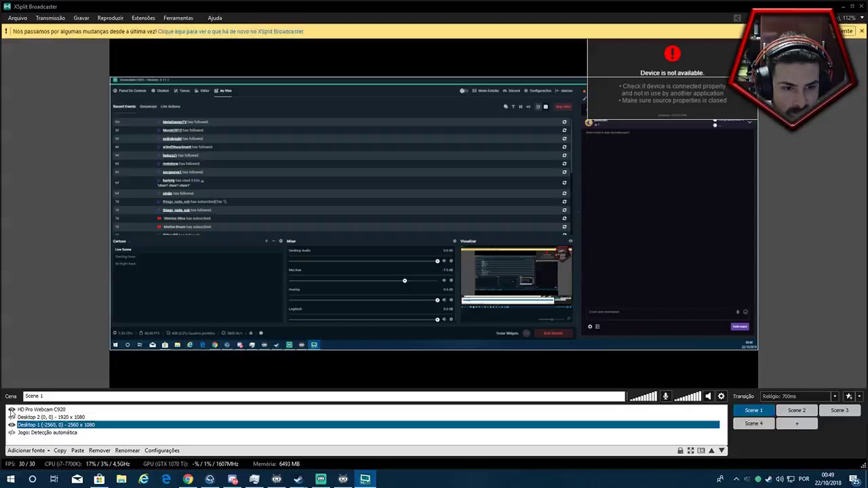Open Adicionar fonte dropdown
This screenshot has height=488, width=868.
28,451
